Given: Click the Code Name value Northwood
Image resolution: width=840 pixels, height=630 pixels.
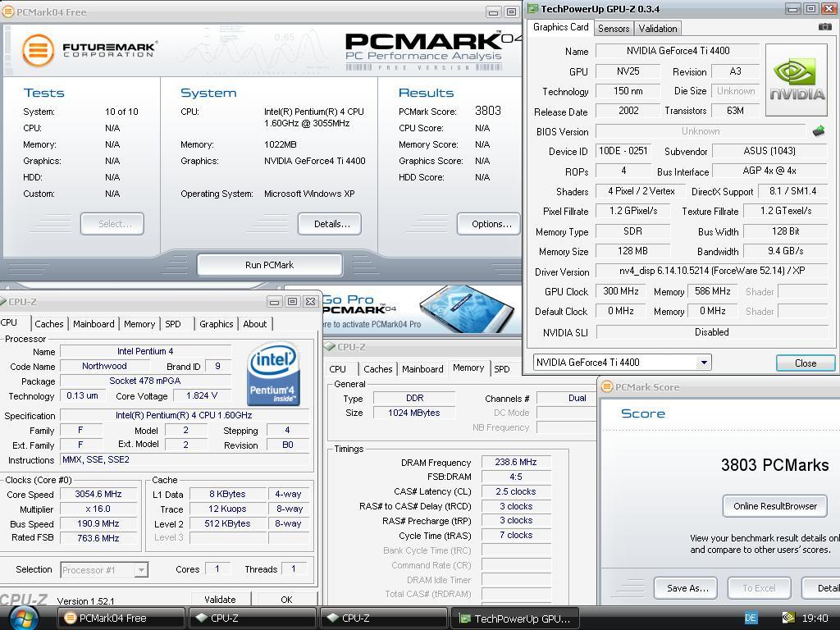Looking at the screenshot, I should (104, 367).
